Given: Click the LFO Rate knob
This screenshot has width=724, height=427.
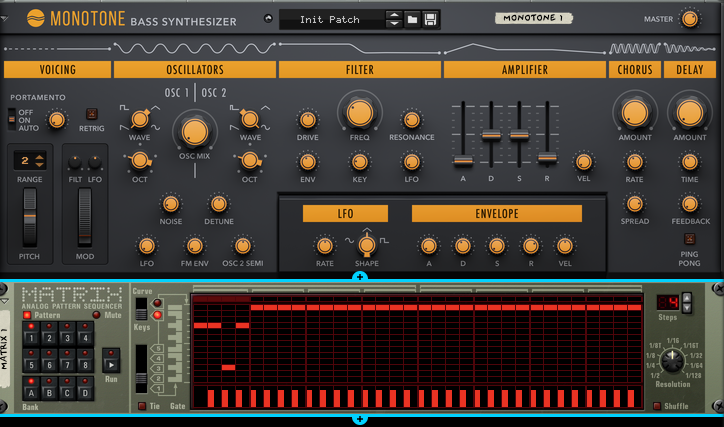Looking at the screenshot, I should 325,246.
